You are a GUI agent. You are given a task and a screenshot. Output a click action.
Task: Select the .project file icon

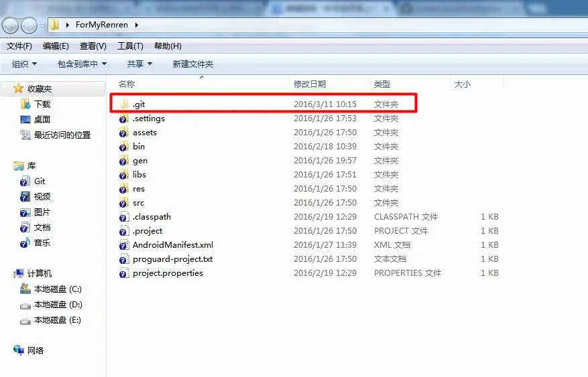(x=124, y=231)
